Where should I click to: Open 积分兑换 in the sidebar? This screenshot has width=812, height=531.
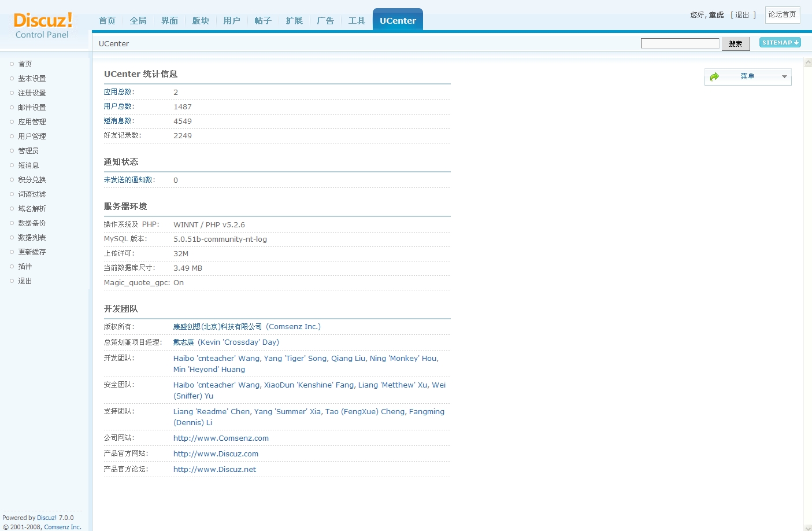coord(32,180)
